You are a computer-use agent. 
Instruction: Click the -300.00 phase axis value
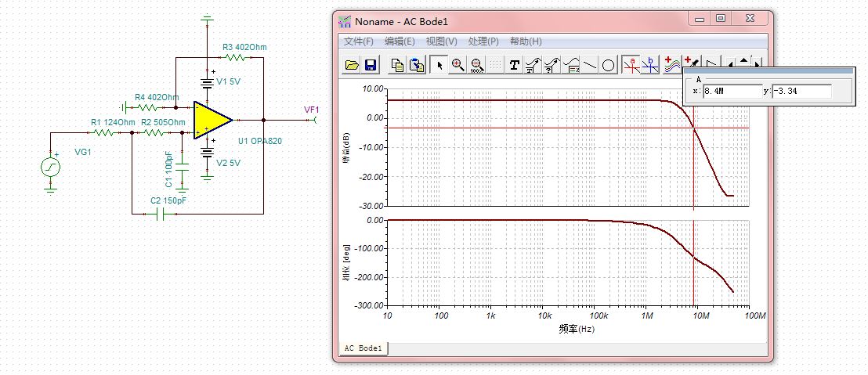click(x=369, y=305)
